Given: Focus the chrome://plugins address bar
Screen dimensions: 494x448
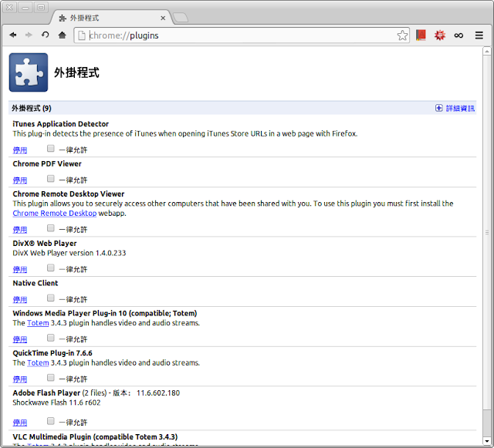Looking at the screenshot, I should click(241, 35).
